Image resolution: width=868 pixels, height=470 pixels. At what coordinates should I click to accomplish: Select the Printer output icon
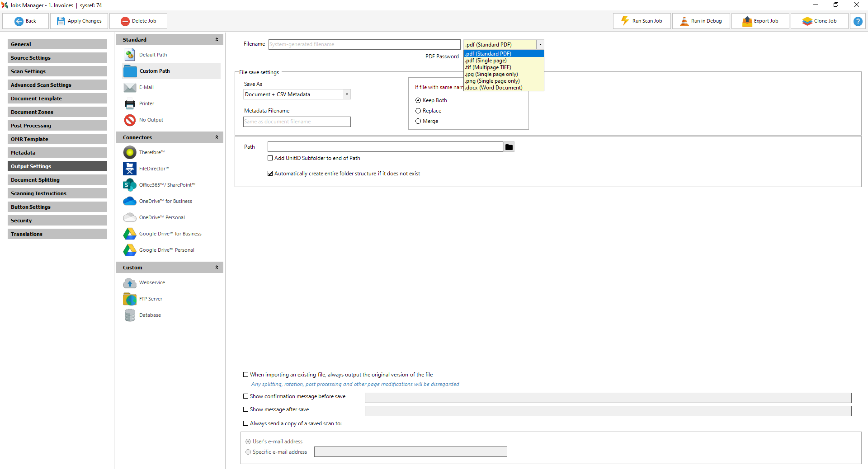click(x=130, y=104)
